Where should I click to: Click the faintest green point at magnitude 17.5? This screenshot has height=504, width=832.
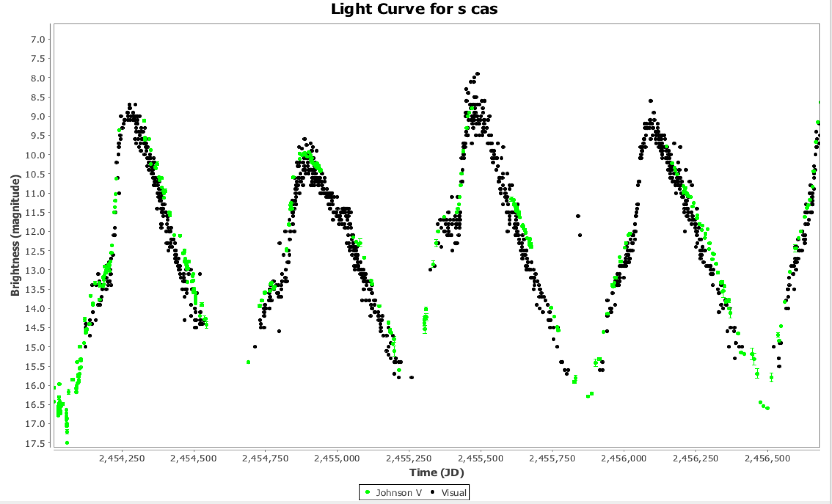coord(67,443)
